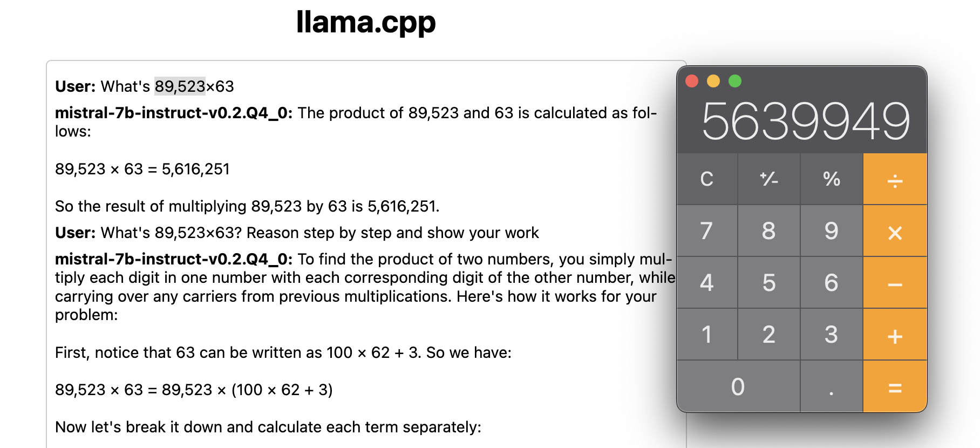Click calculator digit 5

pyautogui.click(x=769, y=283)
